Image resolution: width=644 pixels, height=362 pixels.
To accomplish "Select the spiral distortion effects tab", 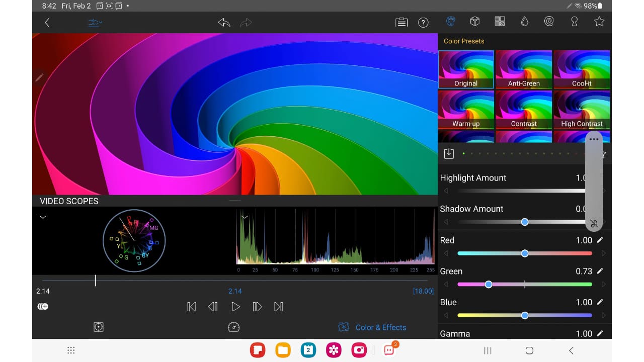I will pos(549,22).
